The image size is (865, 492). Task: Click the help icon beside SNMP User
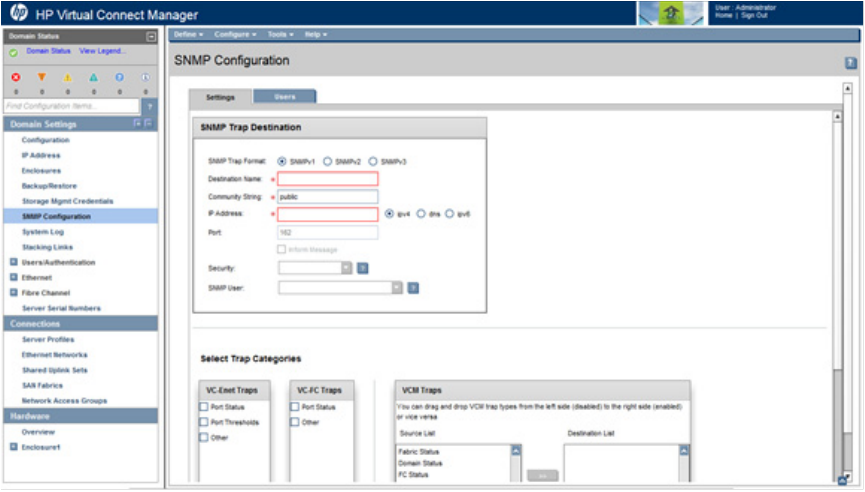[413, 288]
